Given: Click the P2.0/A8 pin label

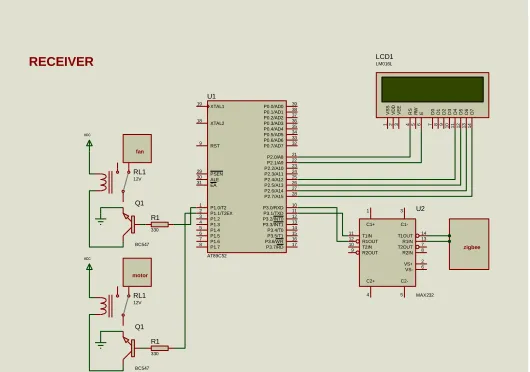Looking at the screenshot, I should [x=275, y=157].
